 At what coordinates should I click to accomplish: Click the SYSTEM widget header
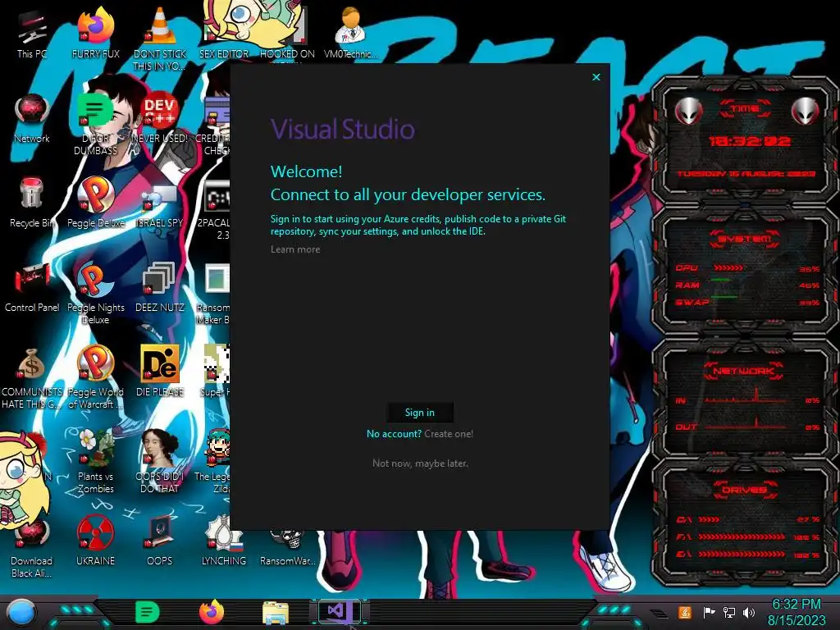coord(745,239)
